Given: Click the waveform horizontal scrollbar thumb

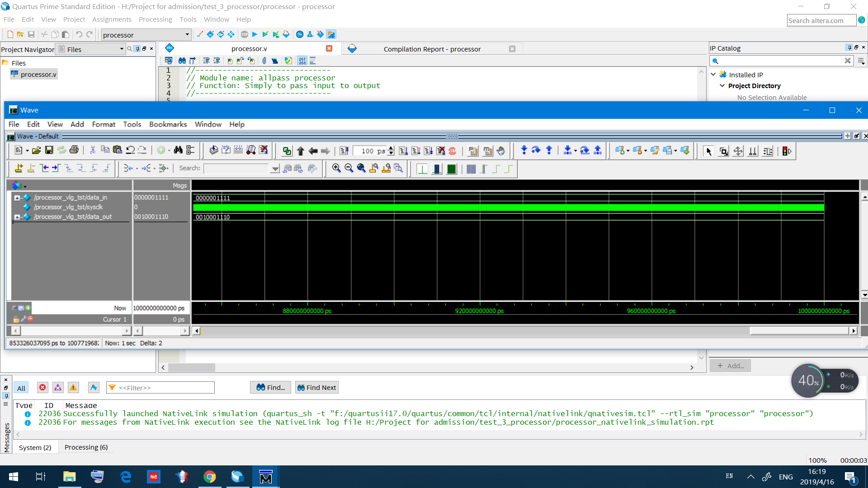Looking at the screenshot, I should point(799,331).
